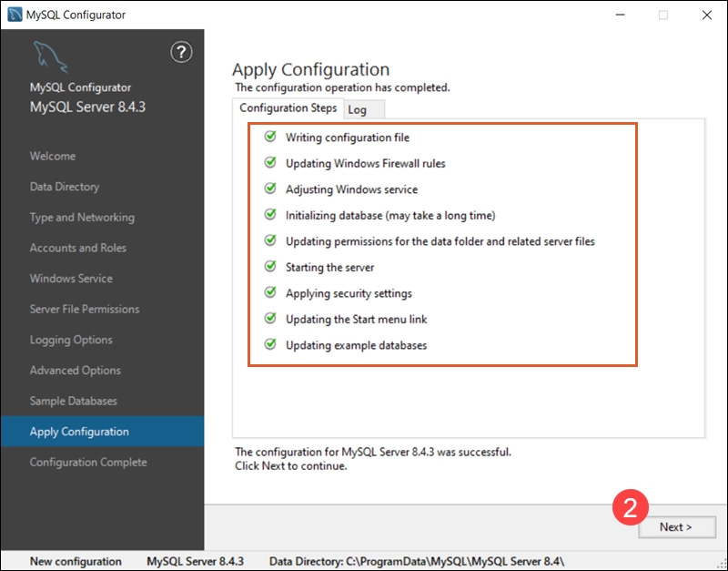The image size is (728, 571).
Task: Open help via the question mark icon
Action: click(181, 53)
